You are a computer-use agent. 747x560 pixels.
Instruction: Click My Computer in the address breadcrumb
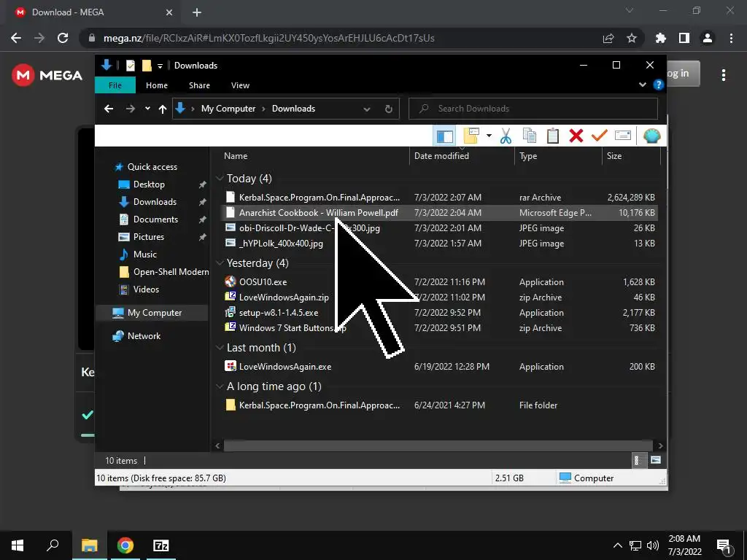(x=228, y=109)
